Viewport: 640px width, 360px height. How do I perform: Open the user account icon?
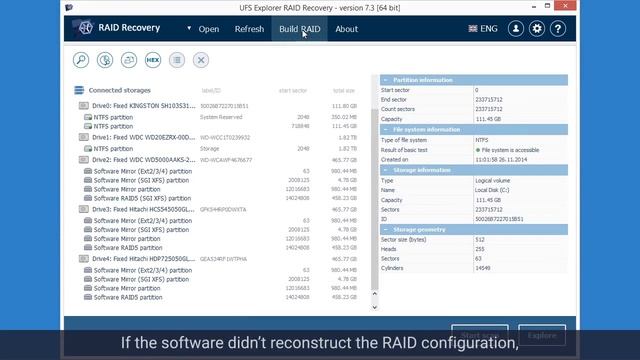coord(516,29)
